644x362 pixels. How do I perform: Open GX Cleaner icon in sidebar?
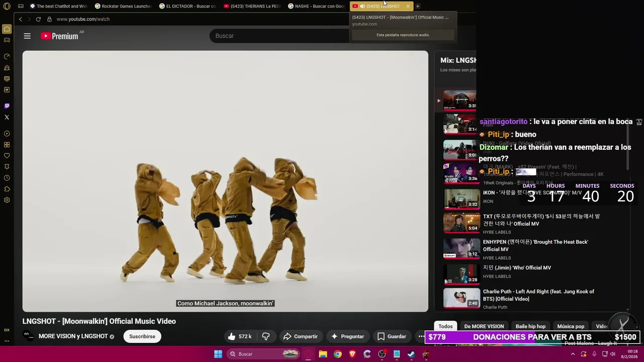(x=7, y=67)
